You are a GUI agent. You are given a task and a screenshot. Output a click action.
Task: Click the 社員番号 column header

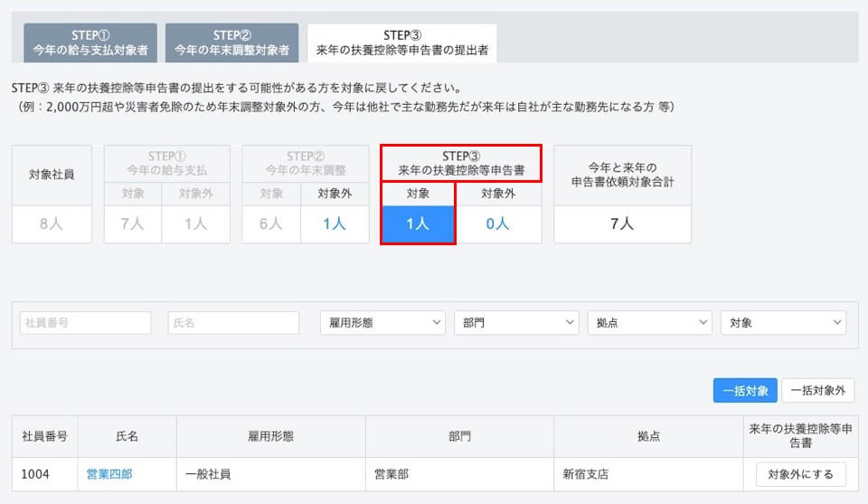pos(45,436)
